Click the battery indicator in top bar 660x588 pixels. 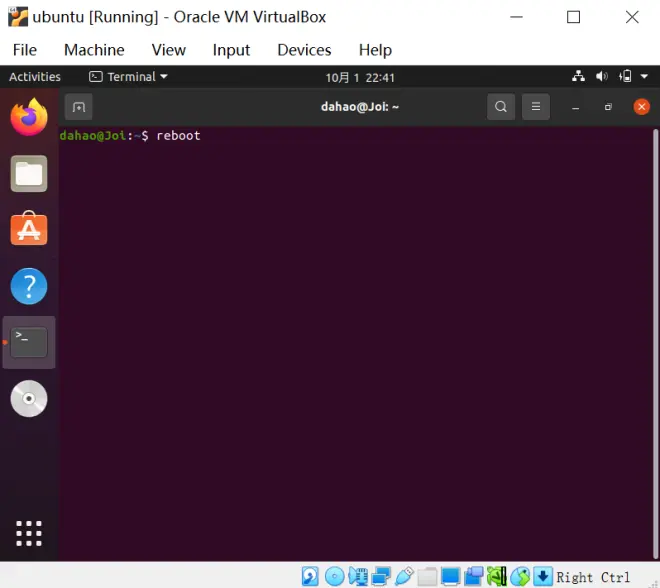625,76
